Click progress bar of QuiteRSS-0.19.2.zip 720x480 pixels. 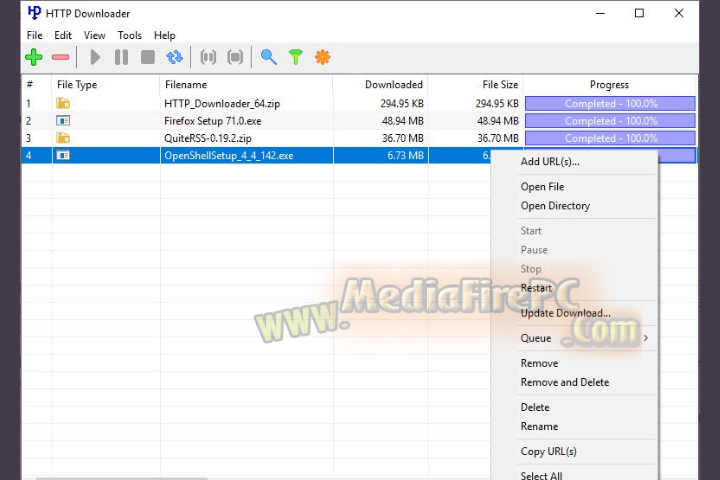click(610, 138)
